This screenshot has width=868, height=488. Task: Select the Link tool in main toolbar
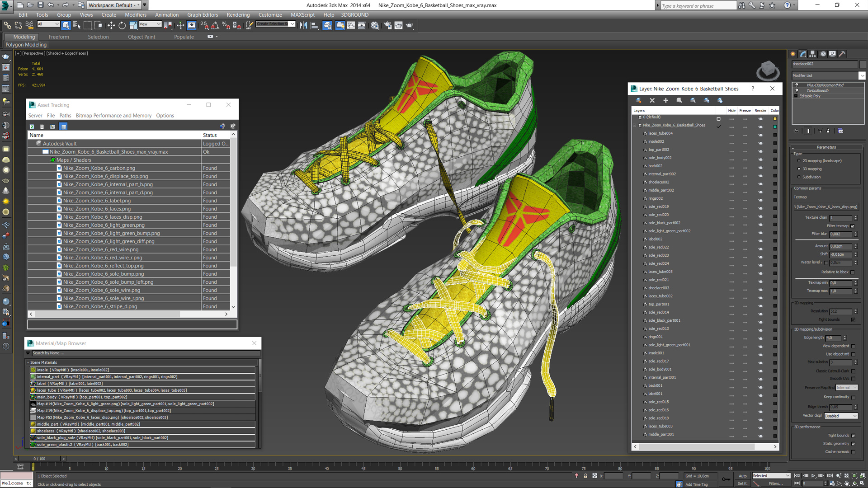pyautogui.click(x=7, y=25)
